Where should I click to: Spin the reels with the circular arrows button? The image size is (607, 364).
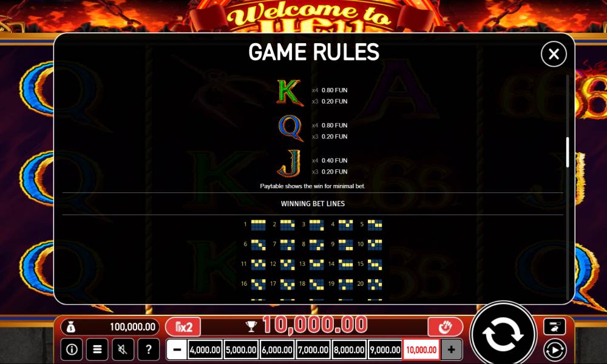503,334
